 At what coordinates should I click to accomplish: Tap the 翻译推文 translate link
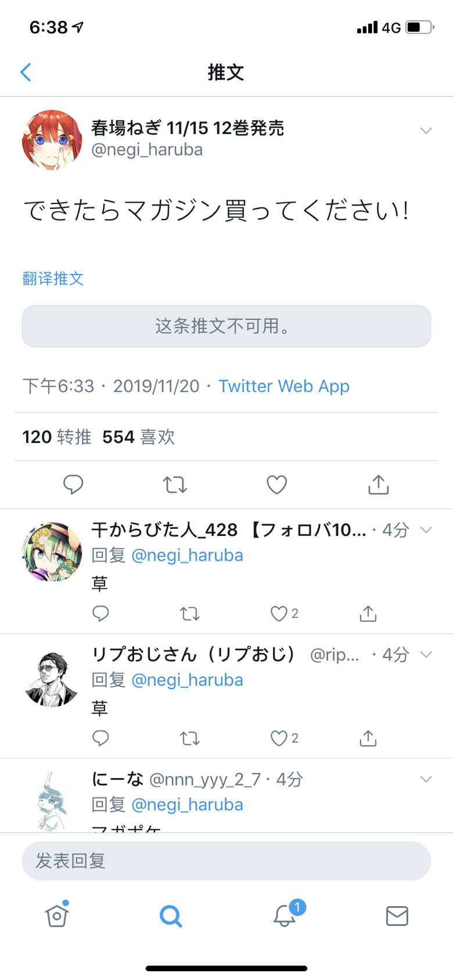pos(53,279)
